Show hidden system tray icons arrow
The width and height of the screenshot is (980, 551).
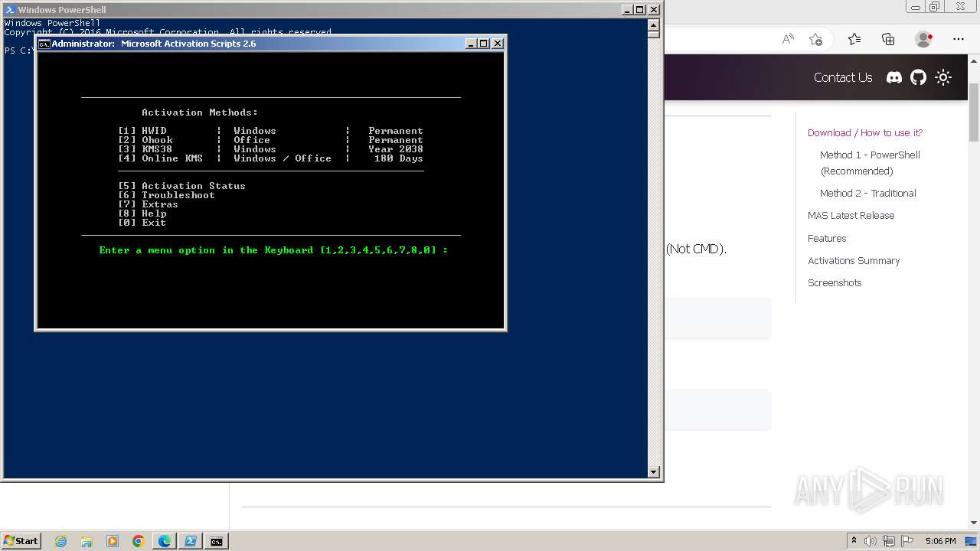pyautogui.click(x=854, y=540)
